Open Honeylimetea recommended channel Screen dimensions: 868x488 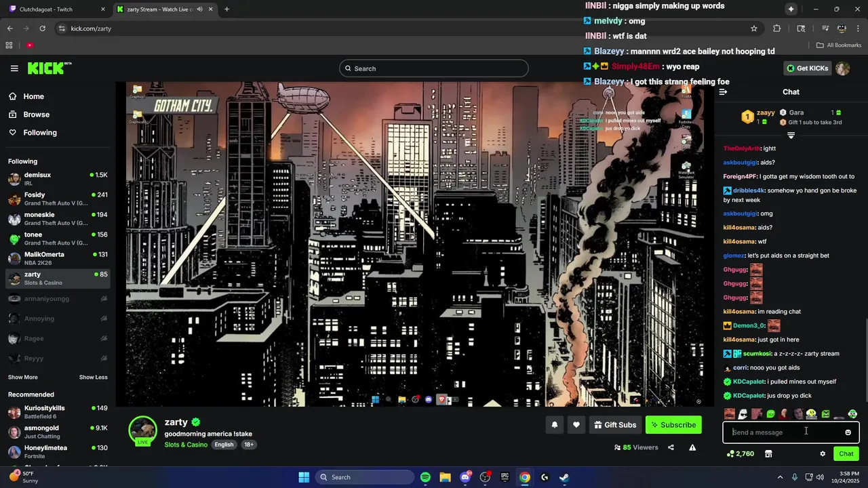click(58, 452)
